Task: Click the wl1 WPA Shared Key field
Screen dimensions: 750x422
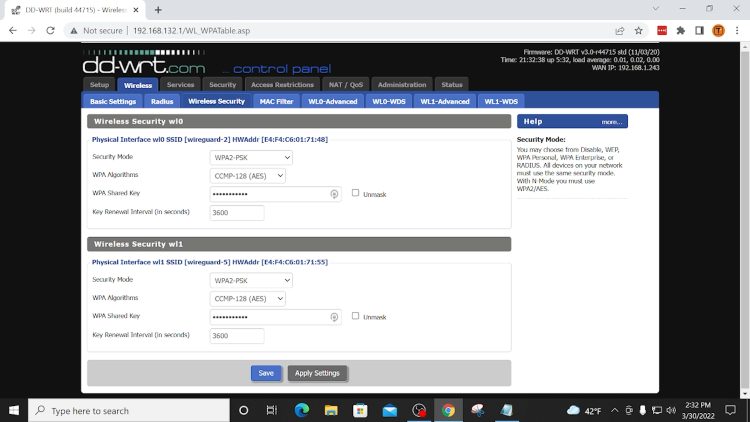Action: point(276,317)
